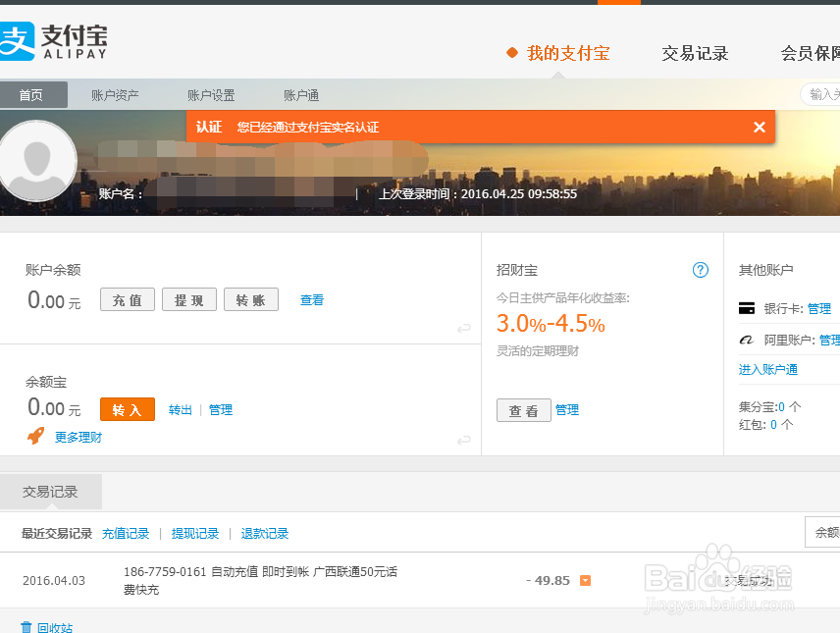Click the 集分宝 count 0
The width and height of the screenshot is (840, 633).
[781, 407]
